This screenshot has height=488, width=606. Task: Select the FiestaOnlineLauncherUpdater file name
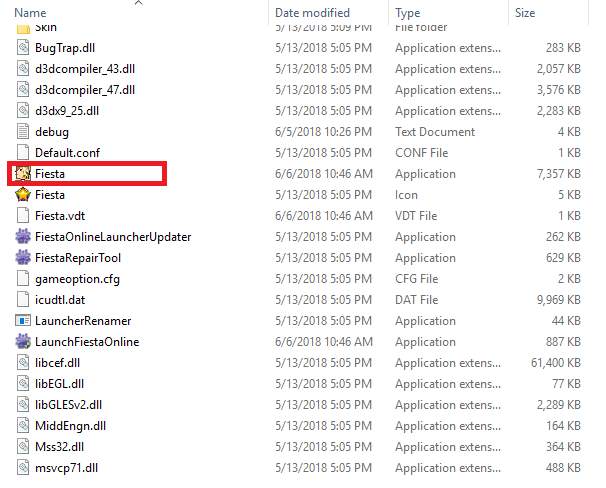pos(113,237)
